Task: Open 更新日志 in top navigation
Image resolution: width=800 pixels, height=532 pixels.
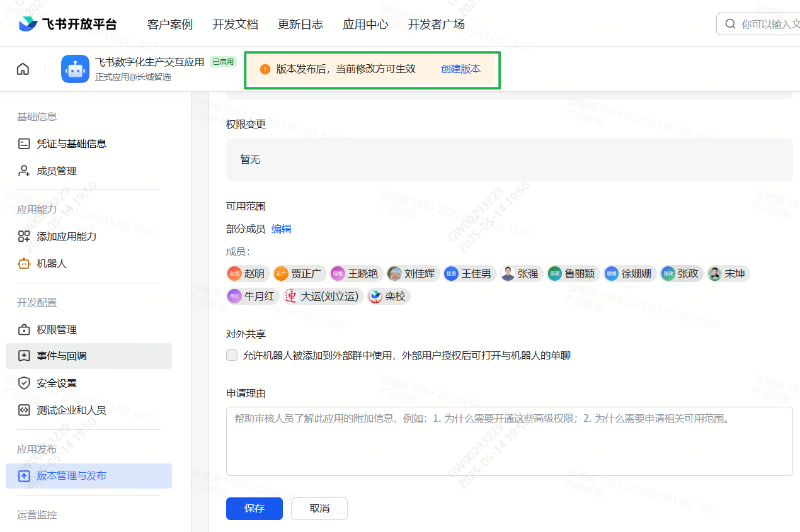Action: (300, 25)
